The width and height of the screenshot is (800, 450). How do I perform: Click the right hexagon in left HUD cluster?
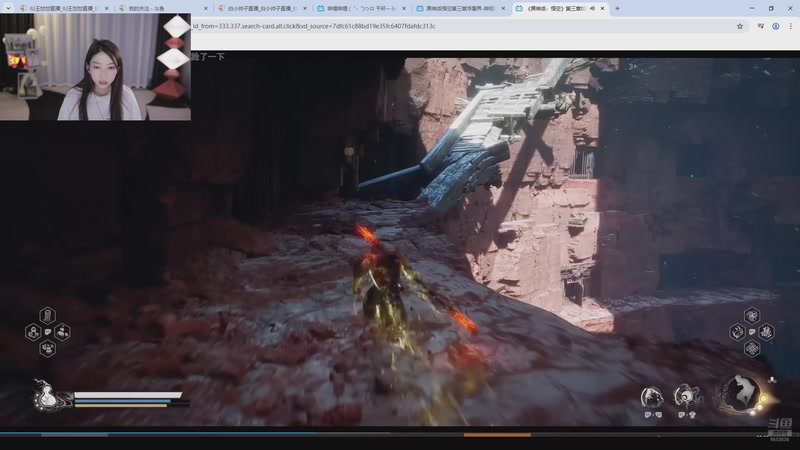coord(62,333)
